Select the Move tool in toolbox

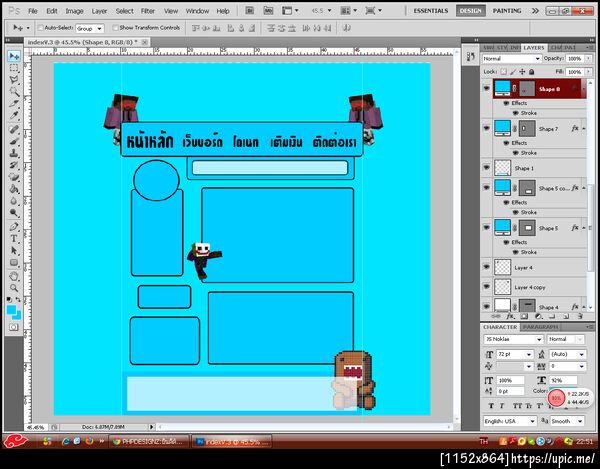(x=14, y=56)
